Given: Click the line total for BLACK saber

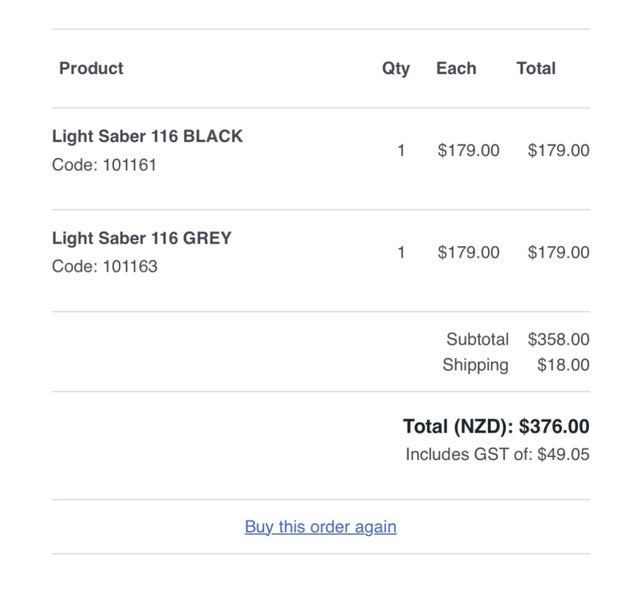Looking at the screenshot, I should tap(558, 151).
